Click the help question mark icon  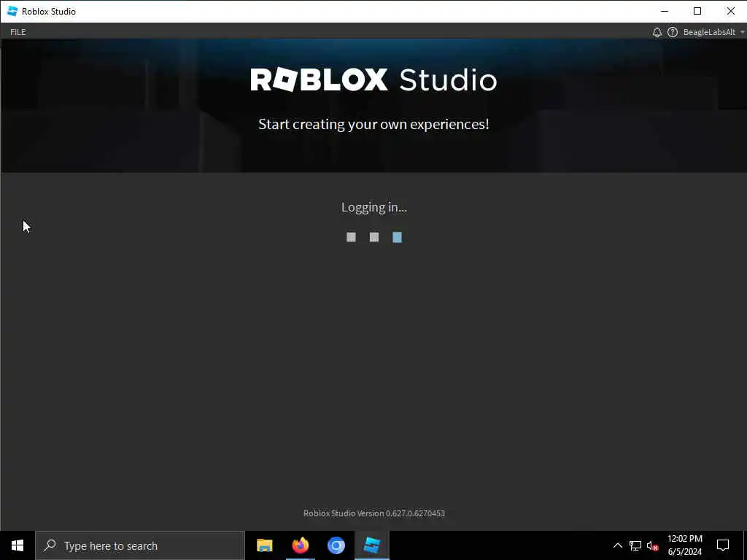pyautogui.click(x=672, y=32)
